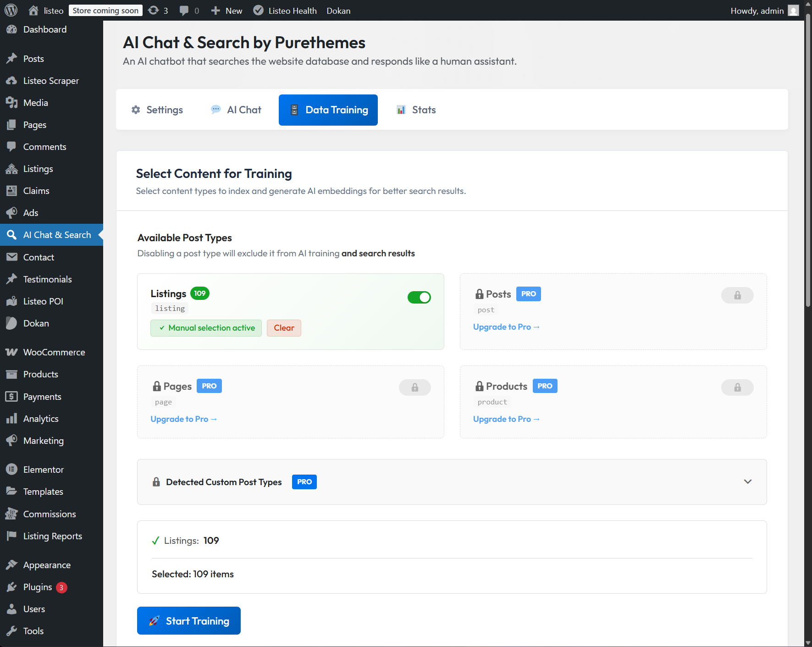This screenshot has width=812, height=647.
Task: Open Elementor from the sidebar menu
Action: tap(43, 470)
